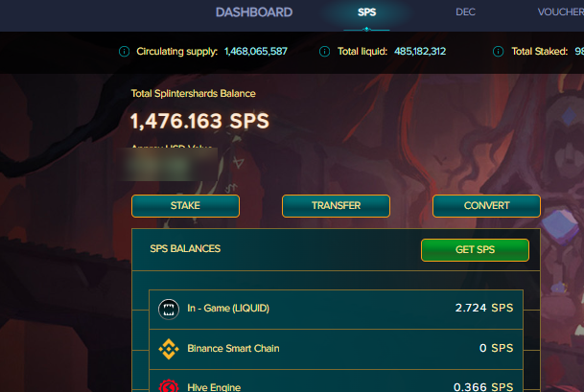Select the Hive Engine row label
Screen dimensions: 584x392
coord(214,387)
